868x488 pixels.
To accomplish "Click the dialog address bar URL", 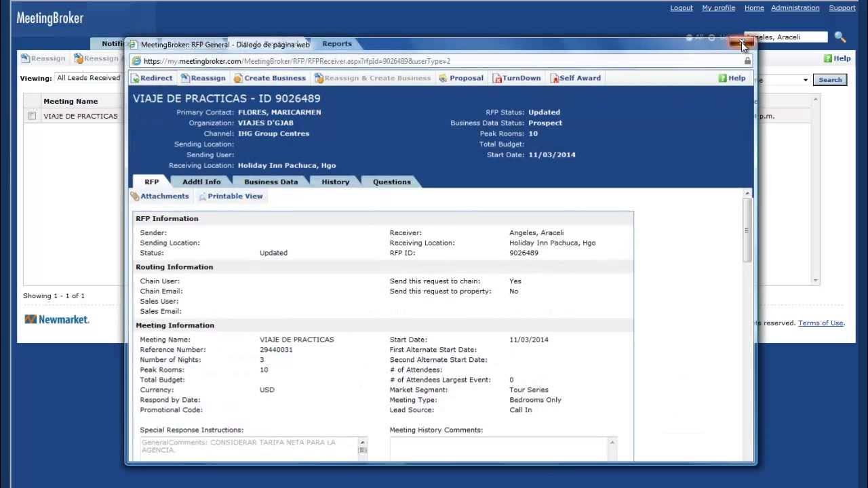I will point(297,61).
